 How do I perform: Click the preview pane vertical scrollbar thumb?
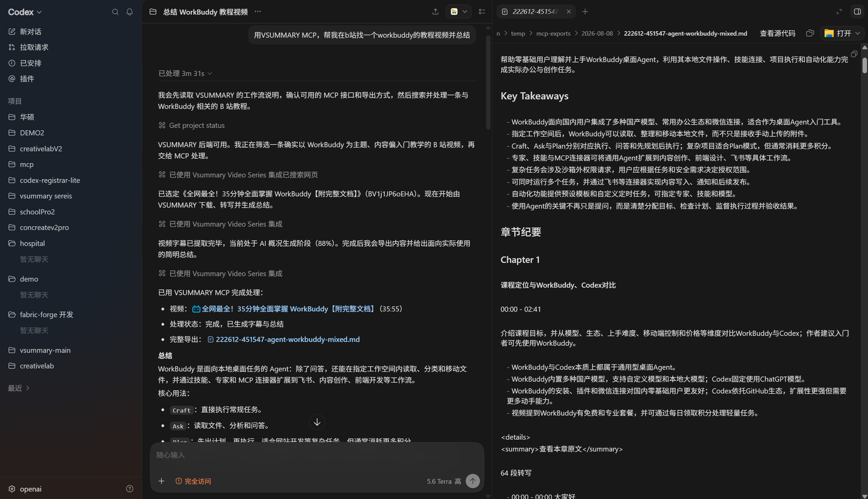864,66
